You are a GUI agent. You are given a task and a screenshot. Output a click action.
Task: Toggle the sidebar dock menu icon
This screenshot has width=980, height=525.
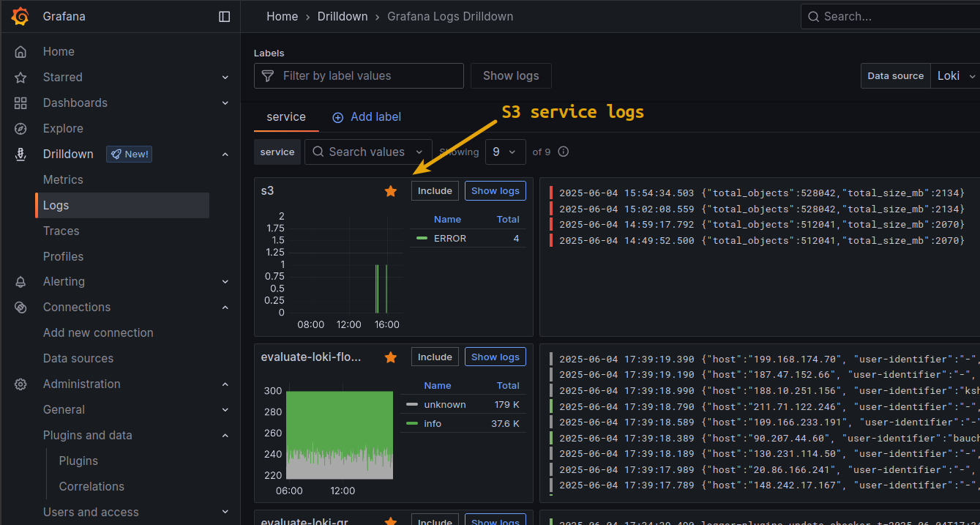pos(225,16)
